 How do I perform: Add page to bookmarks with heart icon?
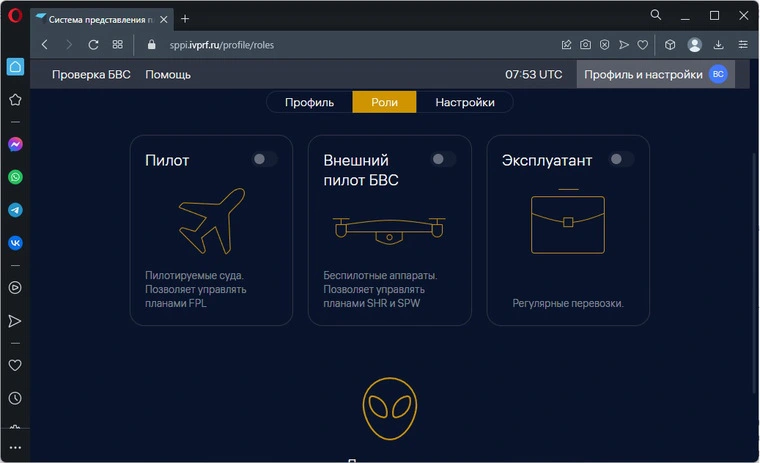[x=642, y=45]
